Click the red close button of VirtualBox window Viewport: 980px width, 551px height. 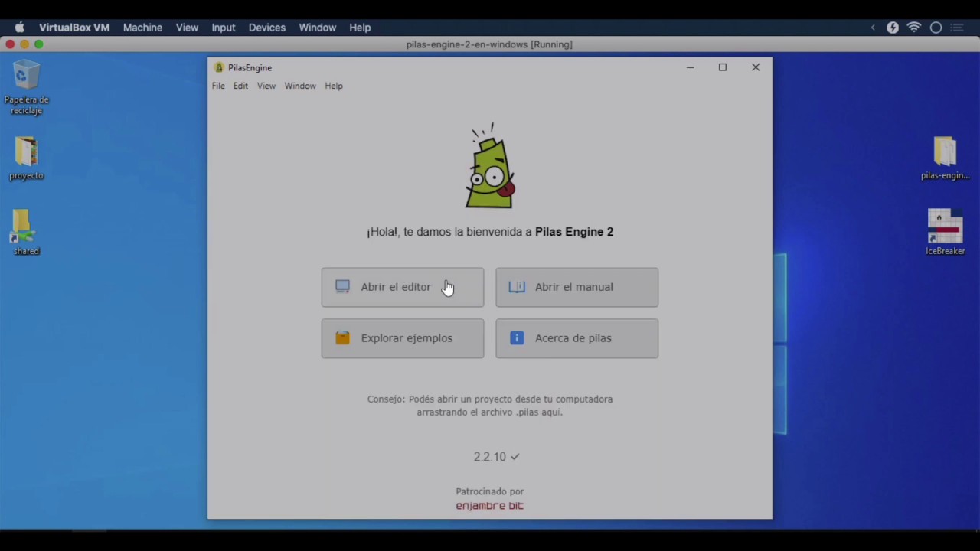pos(10,44)
